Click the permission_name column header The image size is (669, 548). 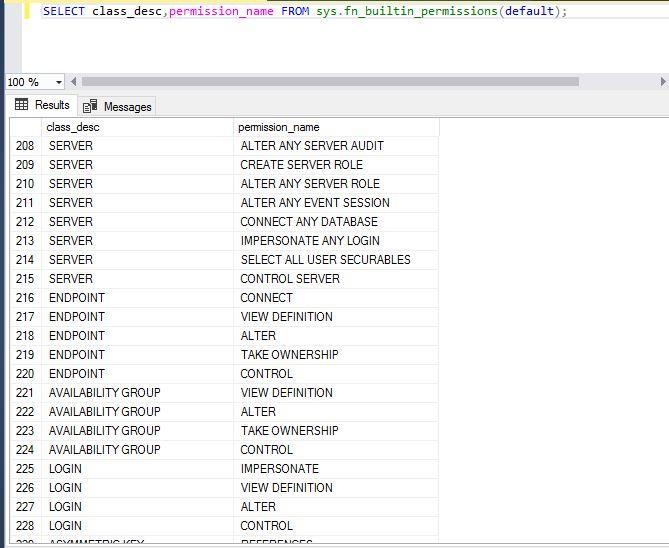[x=336, y=127]
